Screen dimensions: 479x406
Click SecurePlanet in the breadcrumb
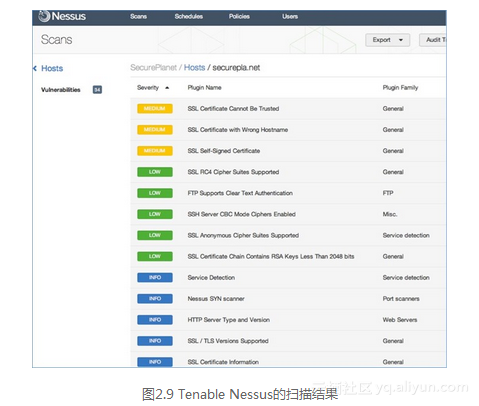pos(153,68)
